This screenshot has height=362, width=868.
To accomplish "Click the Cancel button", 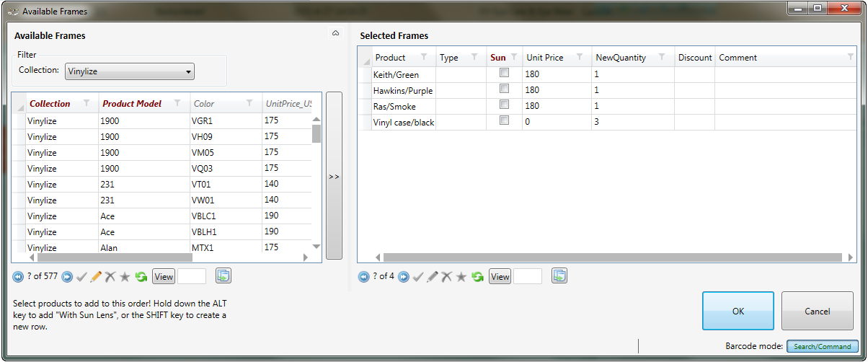I will click(x=817, y=311).
